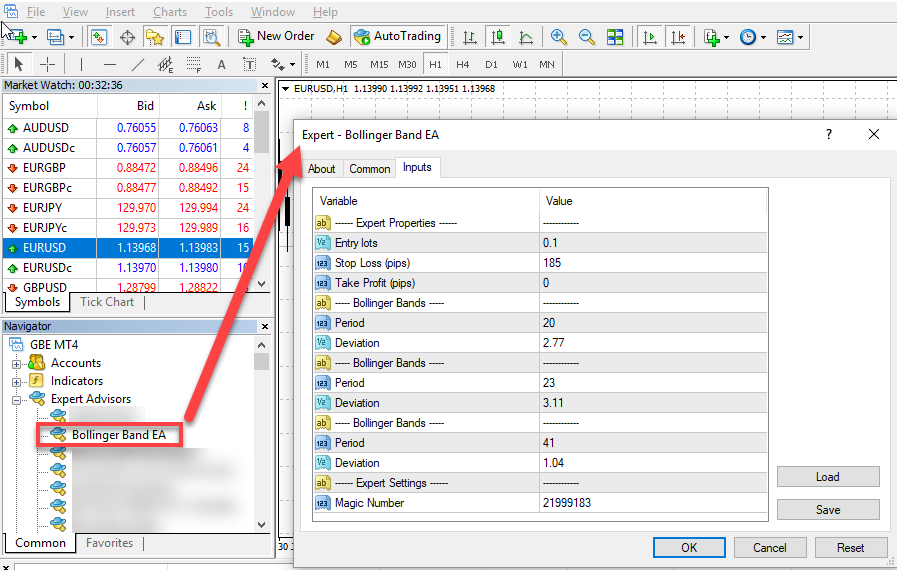Expand the New Chart dropdown arrow
Screen dimensions: 897x570
34,38
